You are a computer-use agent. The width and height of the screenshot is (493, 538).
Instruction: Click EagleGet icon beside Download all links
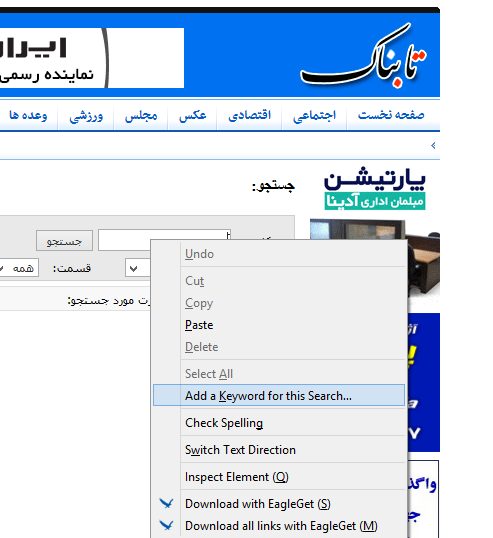pos(166,525)
